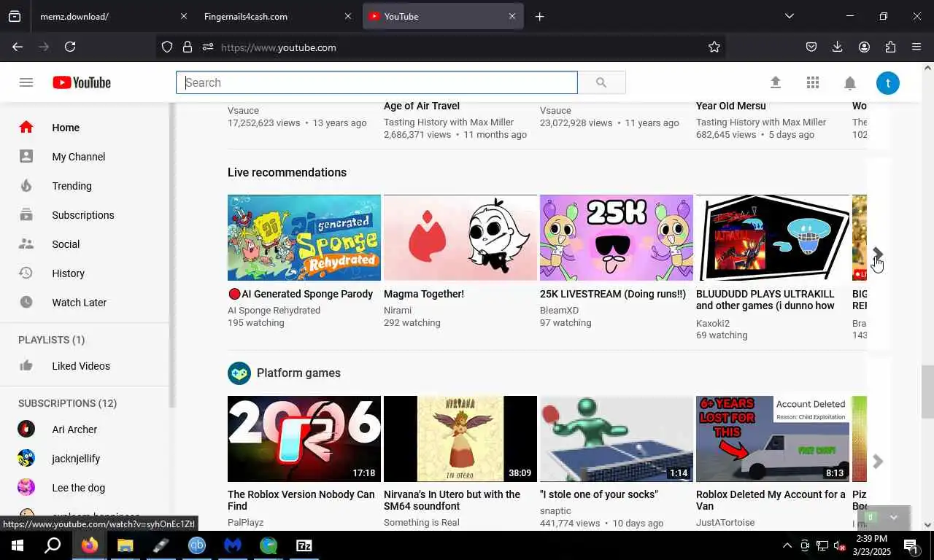This screenshot has width=934, height=560.
Task: Go to Home in sidebar
Action: 66,128
